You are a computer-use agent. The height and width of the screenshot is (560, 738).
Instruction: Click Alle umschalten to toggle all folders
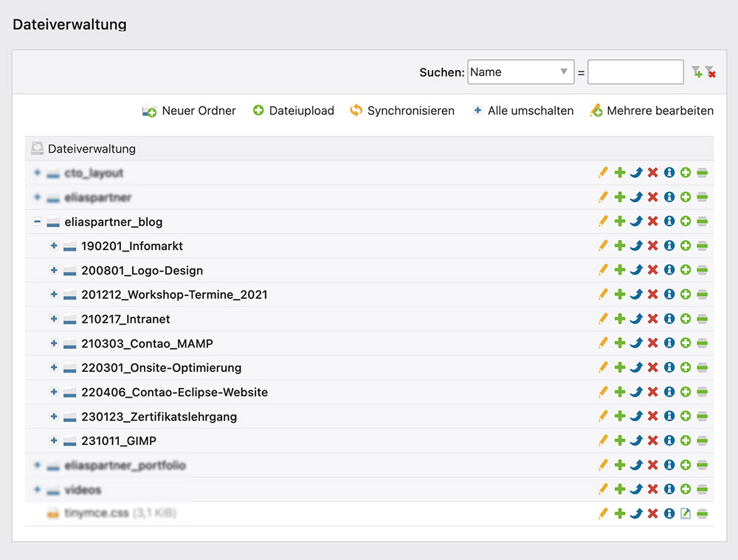[x=523, y=111]
